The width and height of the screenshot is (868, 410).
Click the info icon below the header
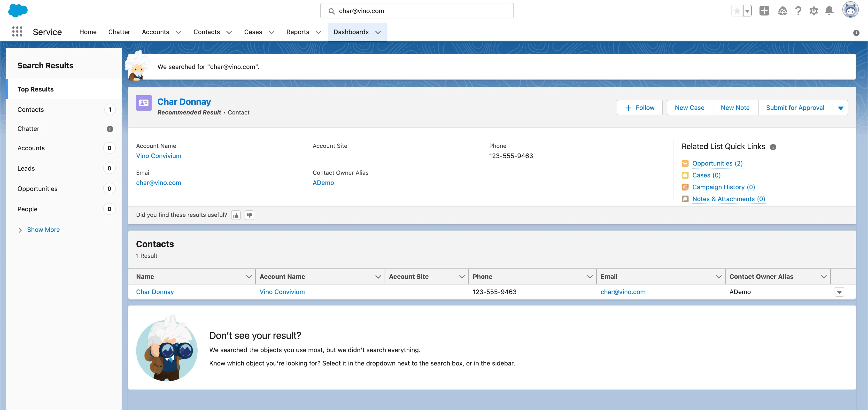[856, 33]
